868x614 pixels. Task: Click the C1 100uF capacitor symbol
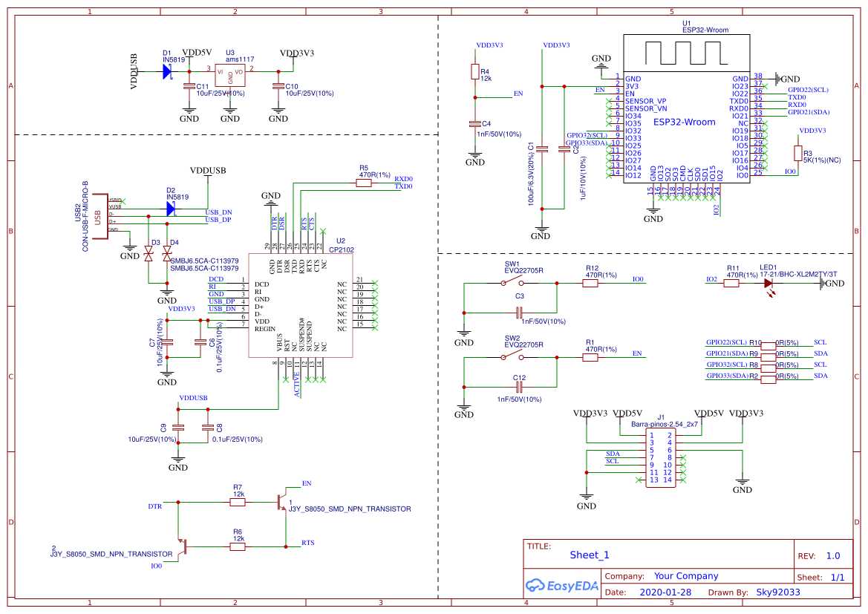pos(542,149)
